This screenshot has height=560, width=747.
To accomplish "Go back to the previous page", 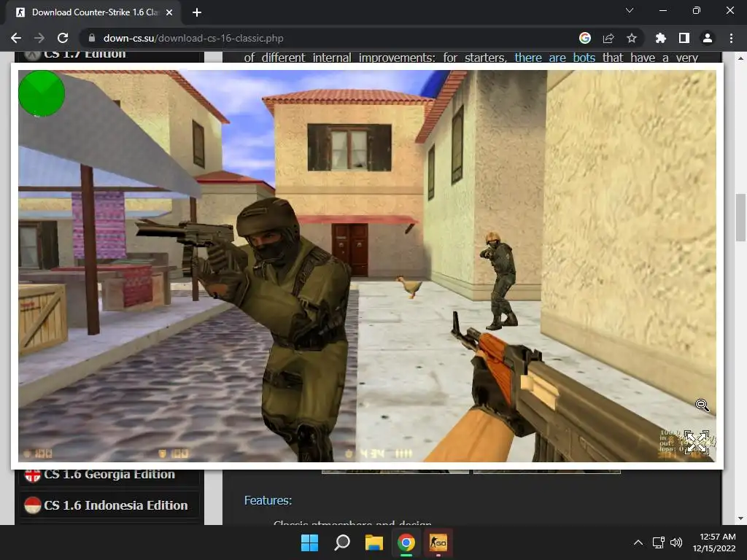I will click(x=16, y=38).
